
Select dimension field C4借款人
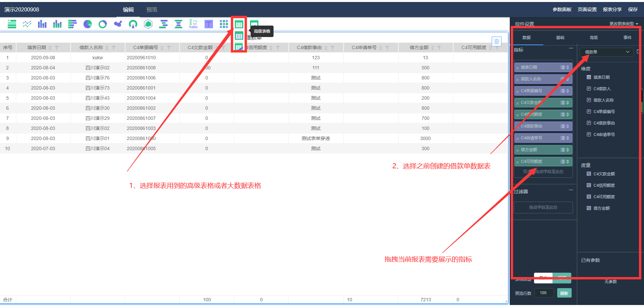pos(602,89)
